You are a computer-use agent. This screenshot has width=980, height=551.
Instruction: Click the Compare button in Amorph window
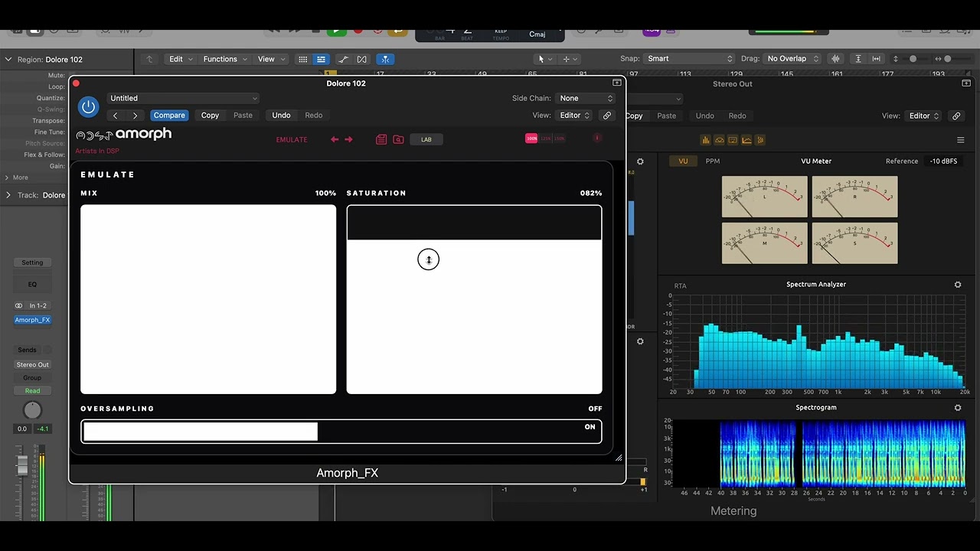[x=169, y=116]
